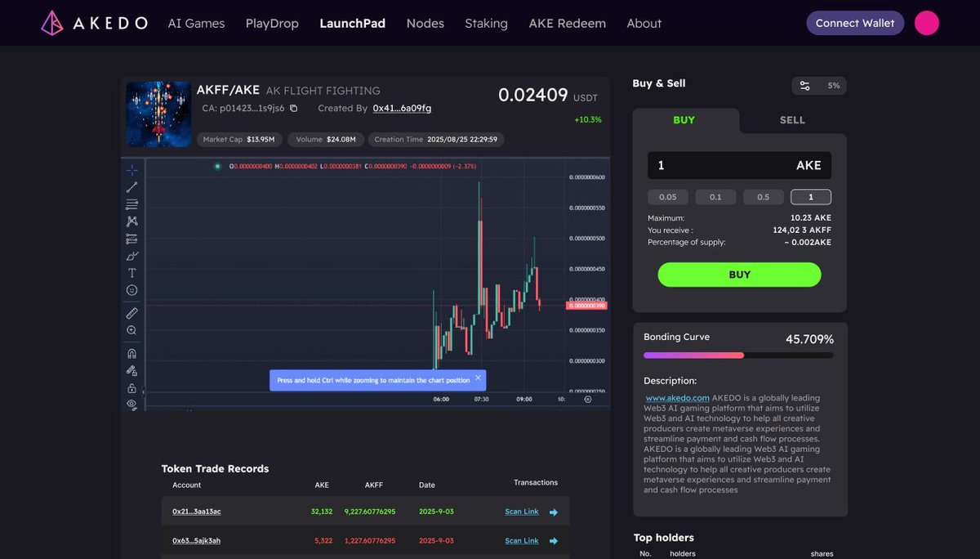Click 5,322 AKE amount in trade records
This screenshot has height=559, width=980.
(x=323, y=540)
